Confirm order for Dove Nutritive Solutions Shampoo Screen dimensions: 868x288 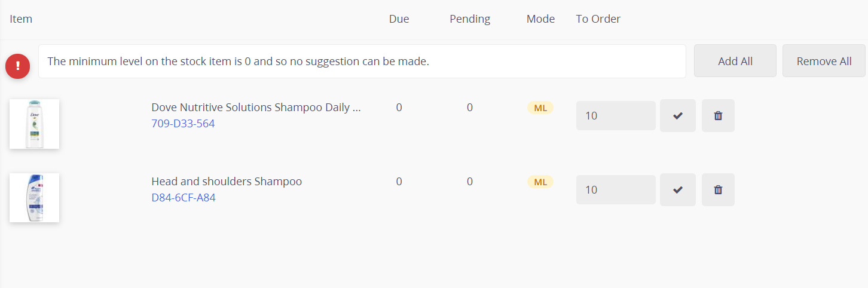677,115
